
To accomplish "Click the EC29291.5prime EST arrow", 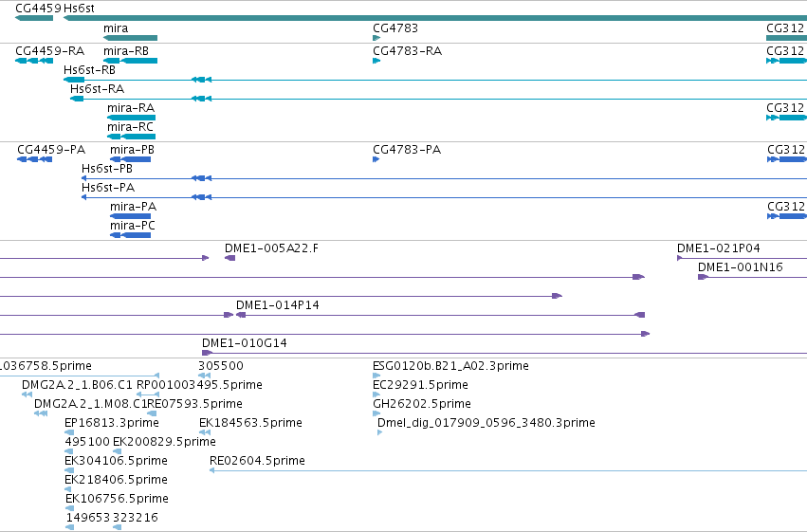I will 376,394.
